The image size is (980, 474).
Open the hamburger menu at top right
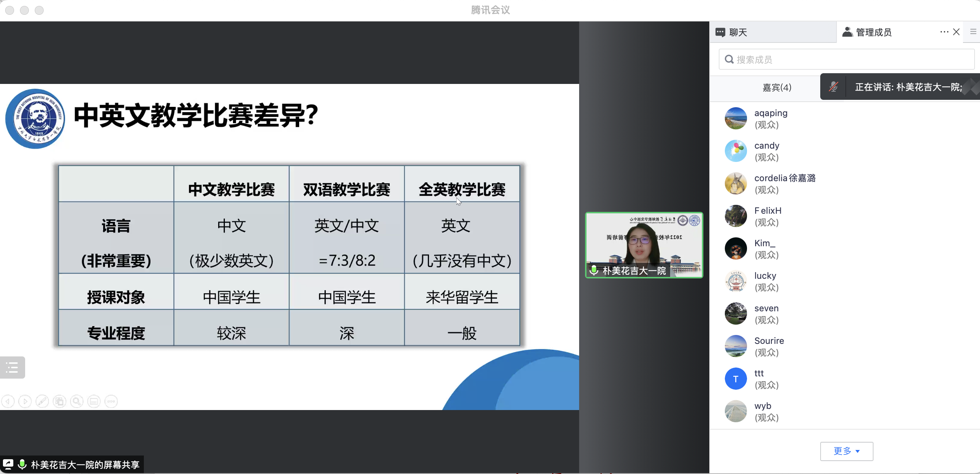tap(973, 32)
